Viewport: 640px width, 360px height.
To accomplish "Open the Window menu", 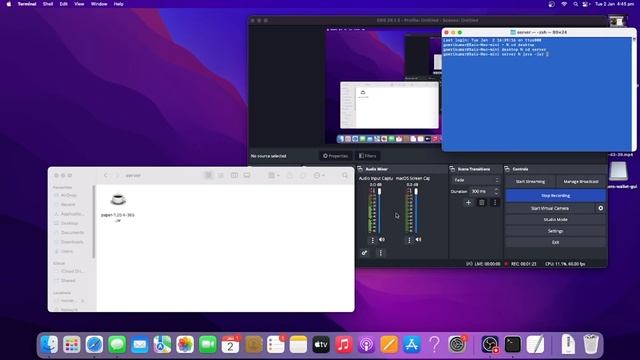I will pyautogui.click(x=99, y=4).
